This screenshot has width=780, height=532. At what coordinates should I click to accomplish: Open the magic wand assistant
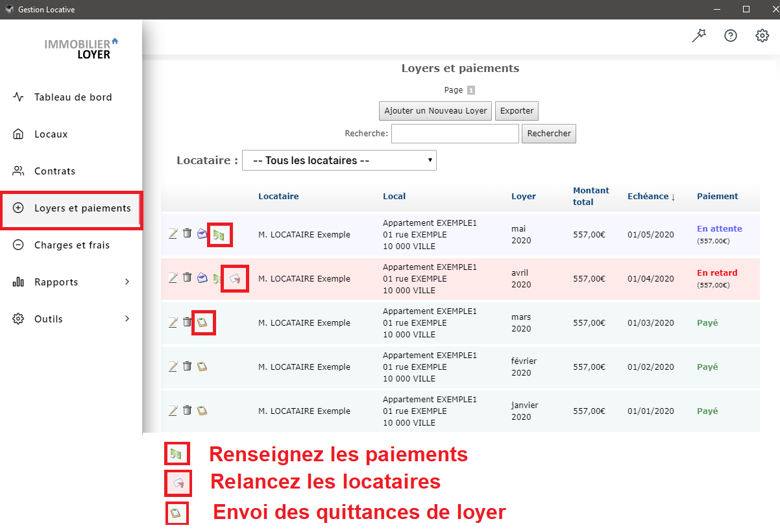[x=699, y=36]
